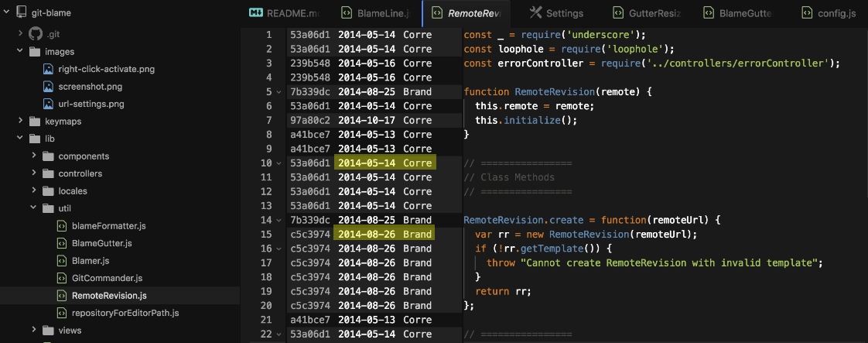Expand the views folder chevron

(x=33, y=331)
